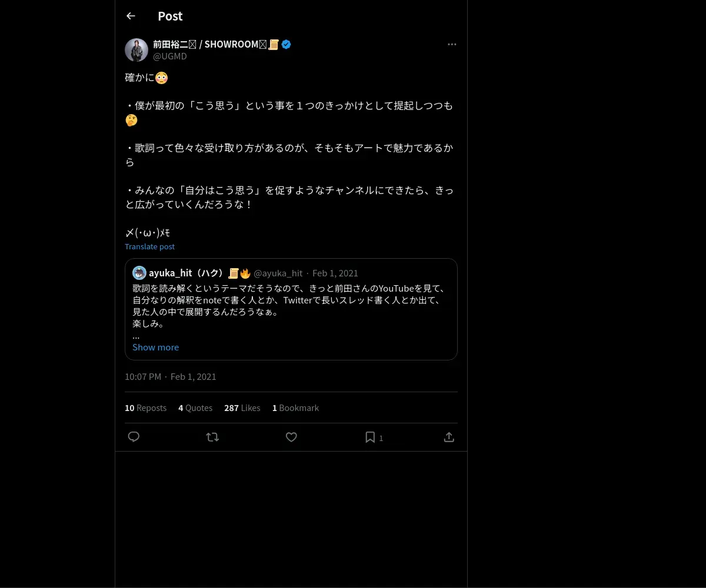The image size is (706, 588).
Task: Click the reply speech bubble icon
Action: [x=134, y=437]
